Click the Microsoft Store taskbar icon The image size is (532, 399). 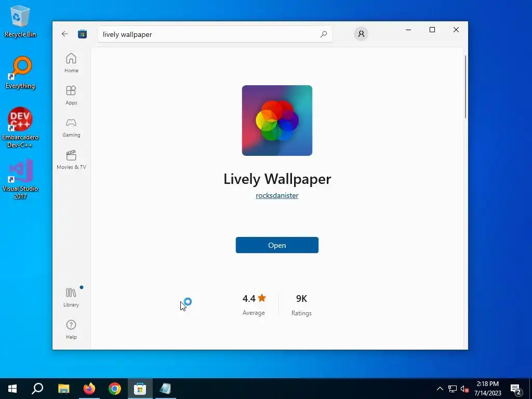pos(140,389)
